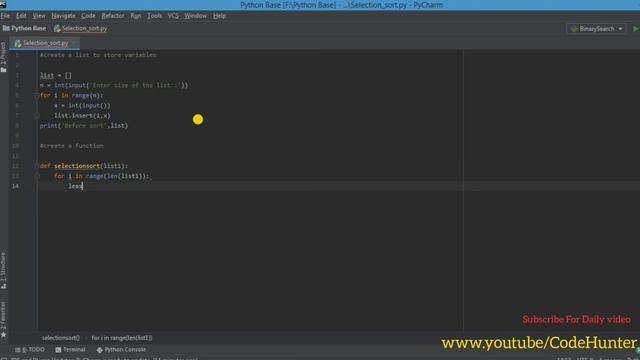Collapse fold marker at line 7 end
The width and height of the screenshot is (640, 360).
pyautogui.click(x=37, y=116)
